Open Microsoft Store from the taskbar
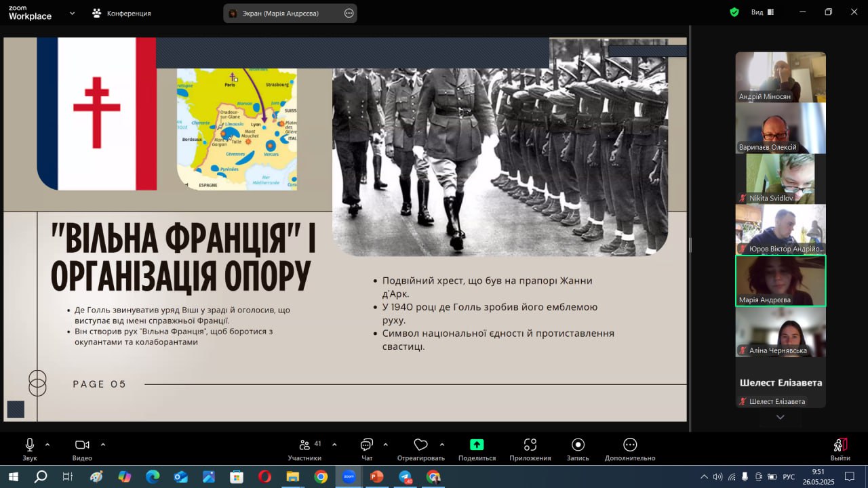868x488 pixels. click(237, 476)
